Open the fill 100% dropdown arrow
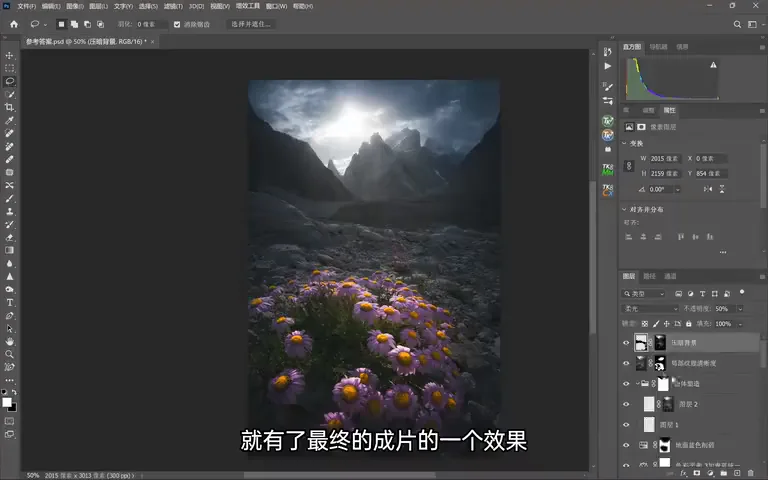Screen dimensions: 768x480 coord(740,324)
